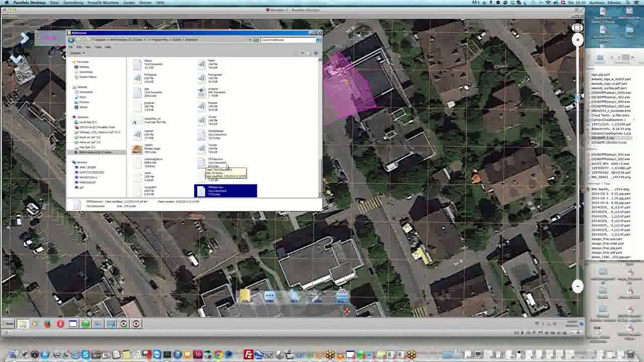Image resolution: width=644 pixels, height=362 pixels.
Task: Open the Explorer folder icon in taskbar
Action: point(22,324)
